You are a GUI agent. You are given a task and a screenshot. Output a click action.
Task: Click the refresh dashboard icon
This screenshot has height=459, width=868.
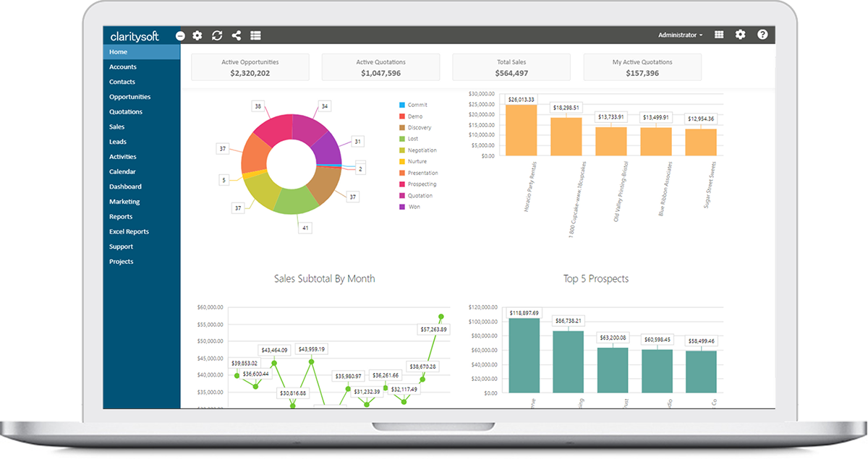click(x=217, y=35)
